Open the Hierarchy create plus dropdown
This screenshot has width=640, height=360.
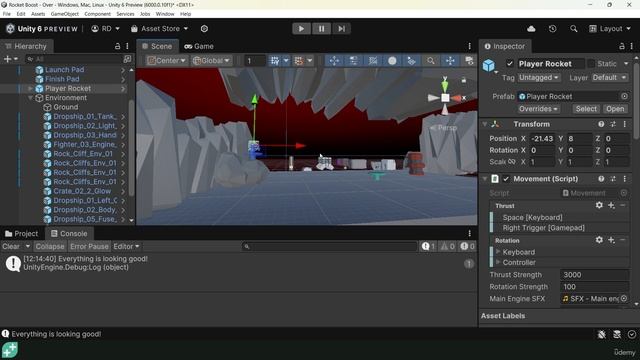[11, 59]
